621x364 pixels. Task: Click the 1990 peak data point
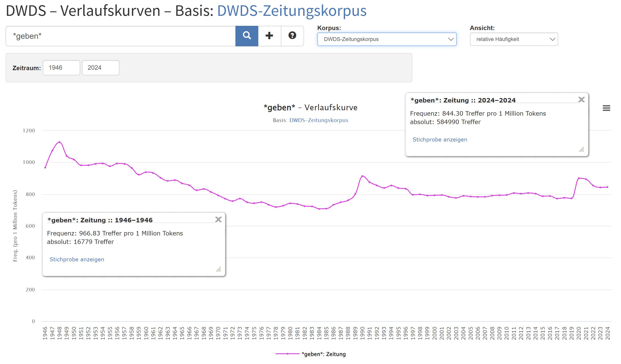tap(362, 176)
